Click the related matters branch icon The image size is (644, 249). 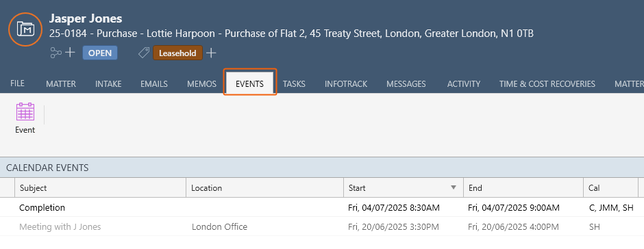55,53
